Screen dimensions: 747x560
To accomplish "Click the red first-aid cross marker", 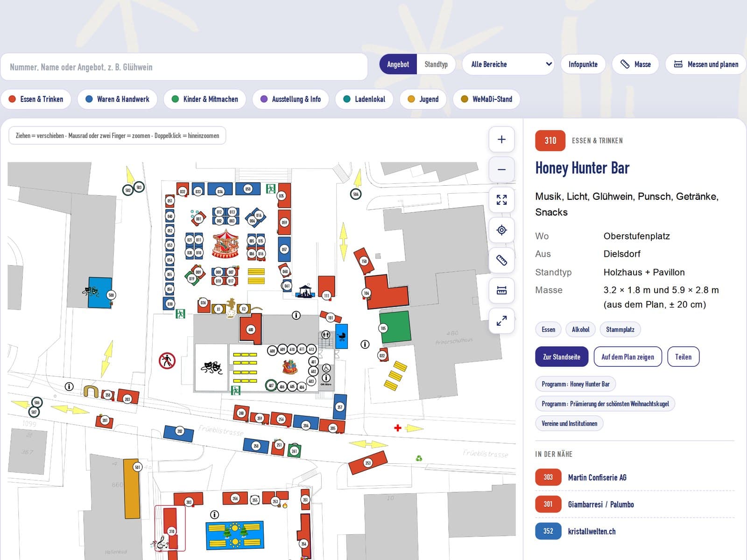I will coord(397,428).
